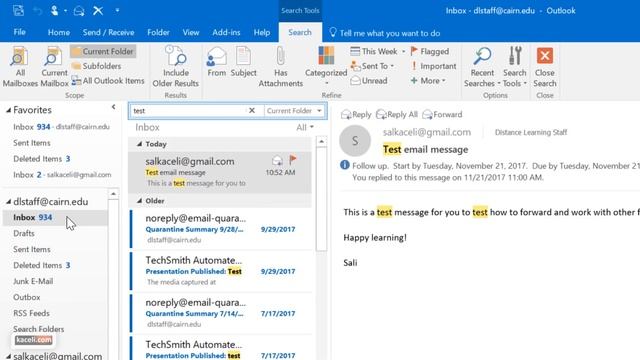Search All Mailboxes scope
Viewport: 640px width, 360px height.
(20, 67)
